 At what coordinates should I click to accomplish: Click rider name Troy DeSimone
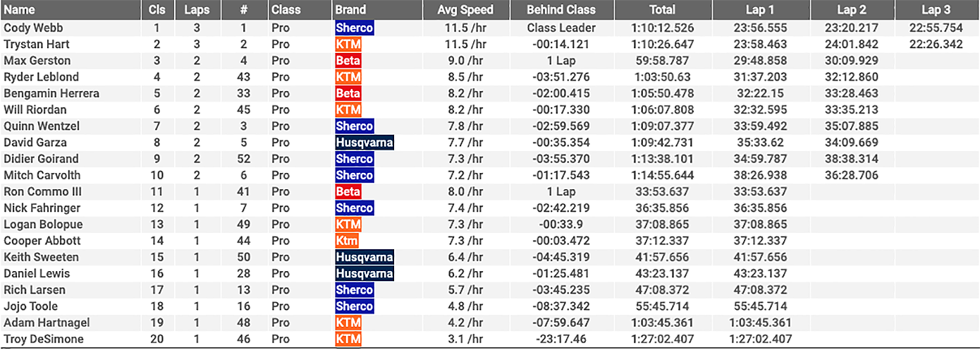point(44,339)
